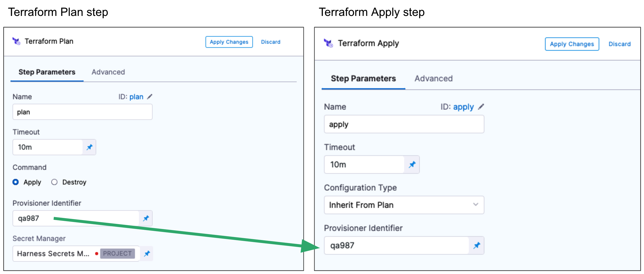Click the Terraform Plan step logo icon
644x274 pixels.
tap(16, 41)
